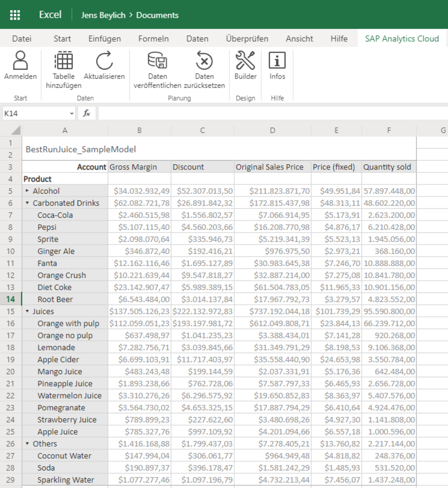448x488 pixels.
Task: Click the Aktualisieren refresh icon
Action: [x=105, y=61]
